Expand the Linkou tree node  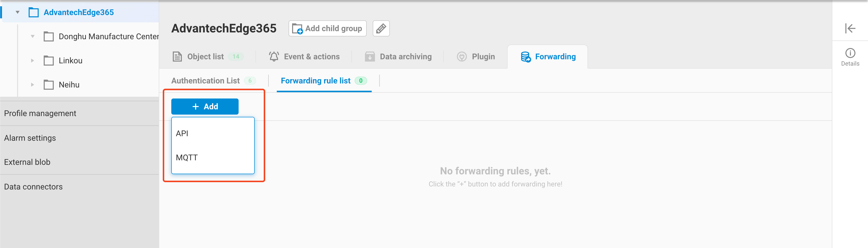pos(32,60)
